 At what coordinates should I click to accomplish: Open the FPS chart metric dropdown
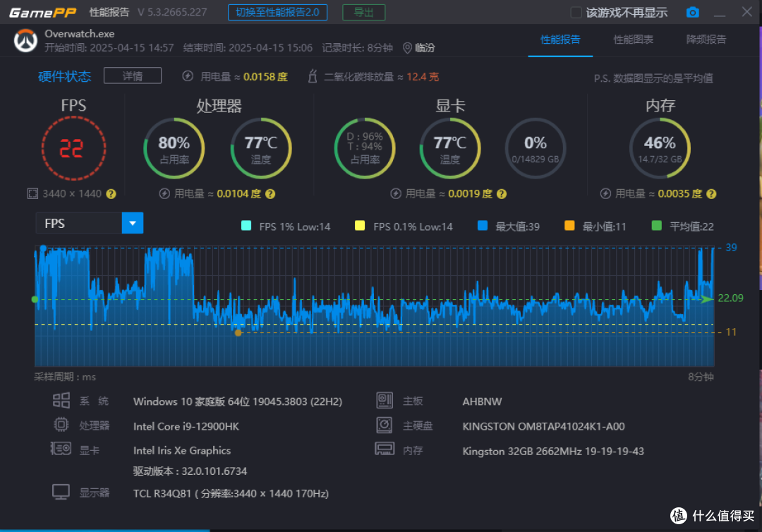pos(90,223)
